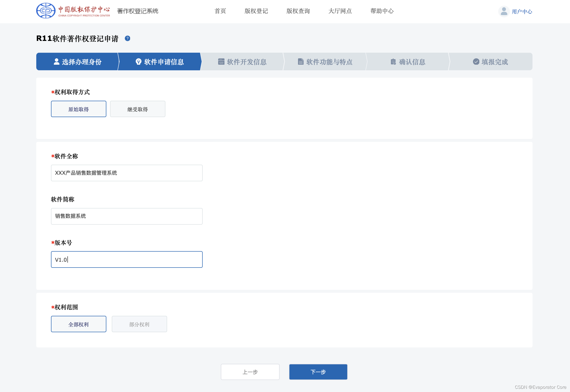
Task: Open 帮助中心 from the navigation bar
Action: [x=382, y=11]
